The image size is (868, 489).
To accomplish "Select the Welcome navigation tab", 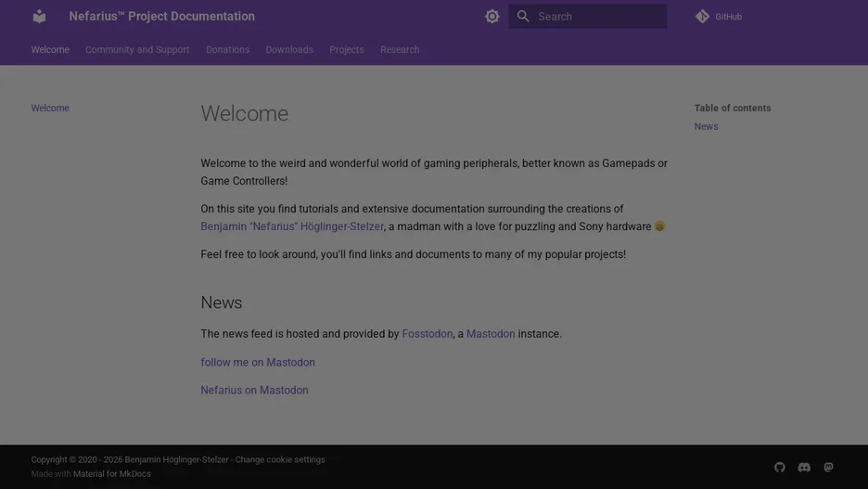I will (50, 50).
